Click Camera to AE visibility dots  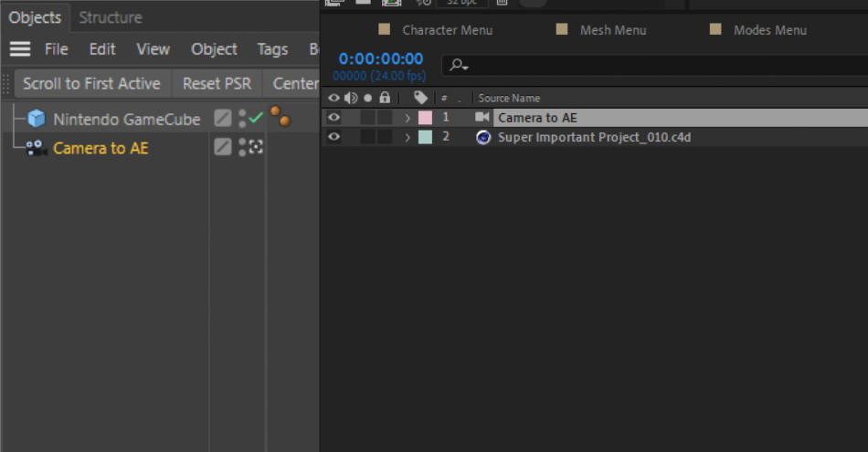click(x=242, y=147)
